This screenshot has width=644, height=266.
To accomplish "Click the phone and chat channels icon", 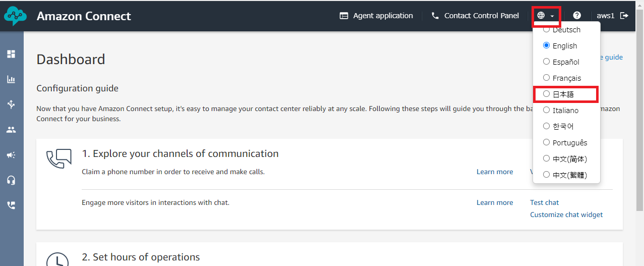I will click(59, 158).
